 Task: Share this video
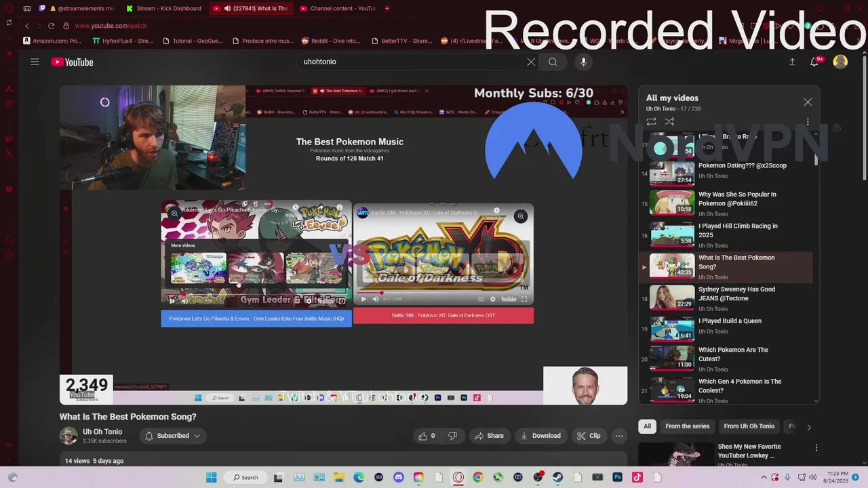489,436
